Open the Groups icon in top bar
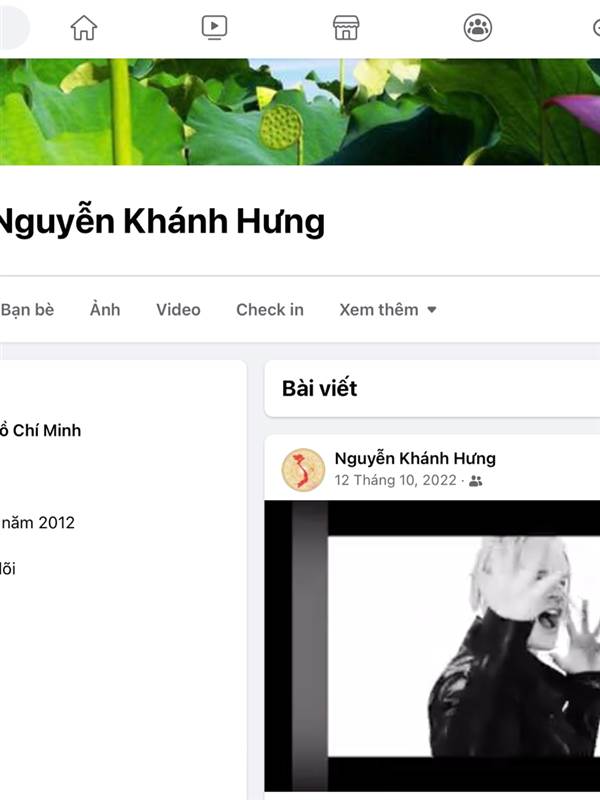This screenshot has height=800, width=600. point(478,28)
